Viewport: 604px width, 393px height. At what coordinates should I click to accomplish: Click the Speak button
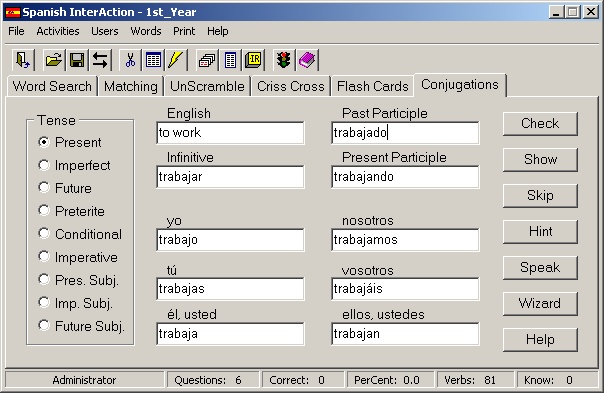[540, 267]
